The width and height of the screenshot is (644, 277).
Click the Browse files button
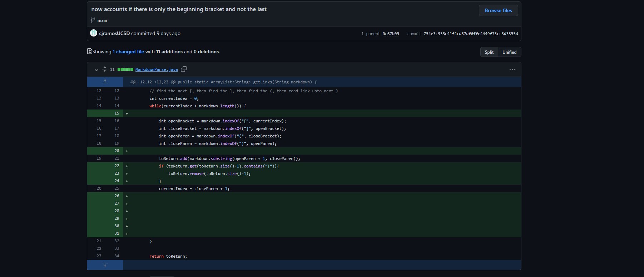tap(498, 10)
